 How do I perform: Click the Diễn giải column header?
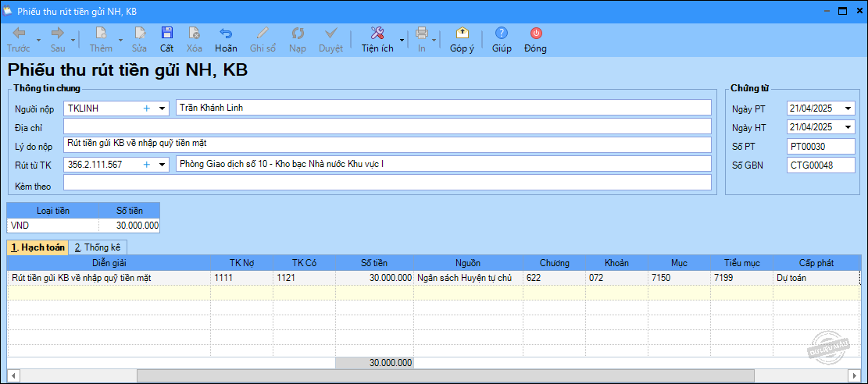[x=109, y=263]
